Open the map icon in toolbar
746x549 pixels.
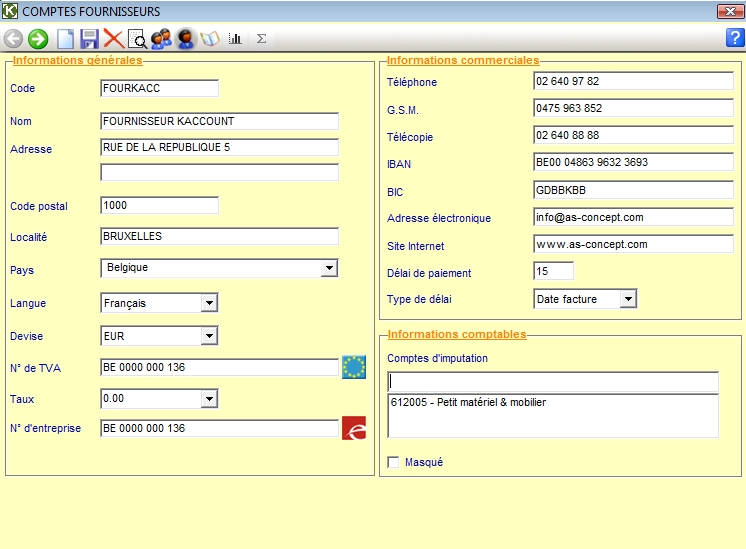pos(210,39)
